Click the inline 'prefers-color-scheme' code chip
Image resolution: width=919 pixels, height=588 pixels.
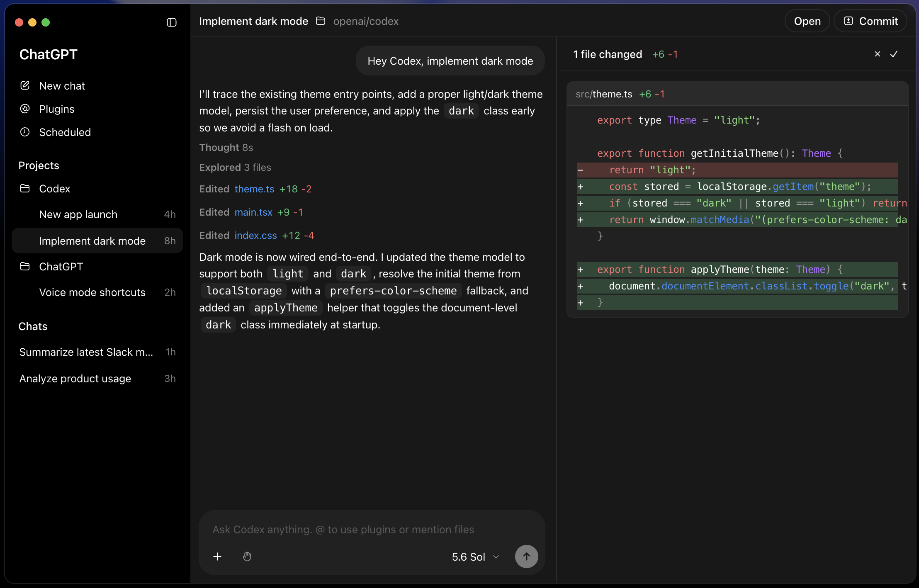393,291
